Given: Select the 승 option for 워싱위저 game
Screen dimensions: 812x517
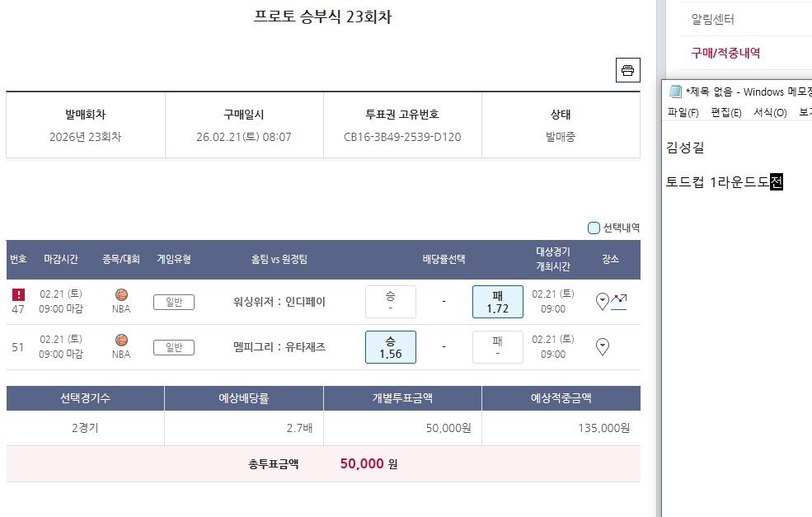Looking at the screenshot, I should click(390, 302).
